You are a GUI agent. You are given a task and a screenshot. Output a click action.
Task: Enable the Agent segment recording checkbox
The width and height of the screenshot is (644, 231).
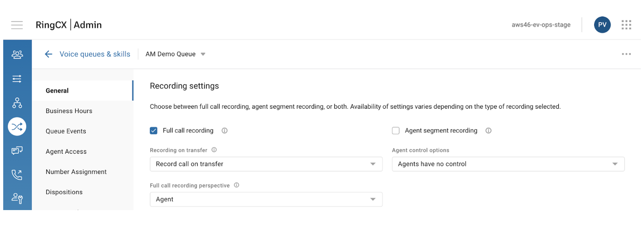tap(396, 130)
